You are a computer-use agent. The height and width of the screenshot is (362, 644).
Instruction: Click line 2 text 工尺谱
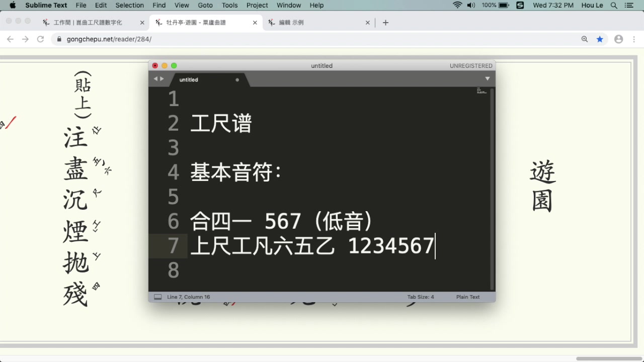[221, 124]
